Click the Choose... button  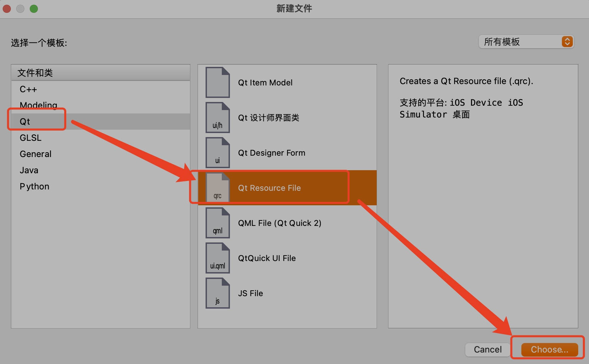point(549,349)
